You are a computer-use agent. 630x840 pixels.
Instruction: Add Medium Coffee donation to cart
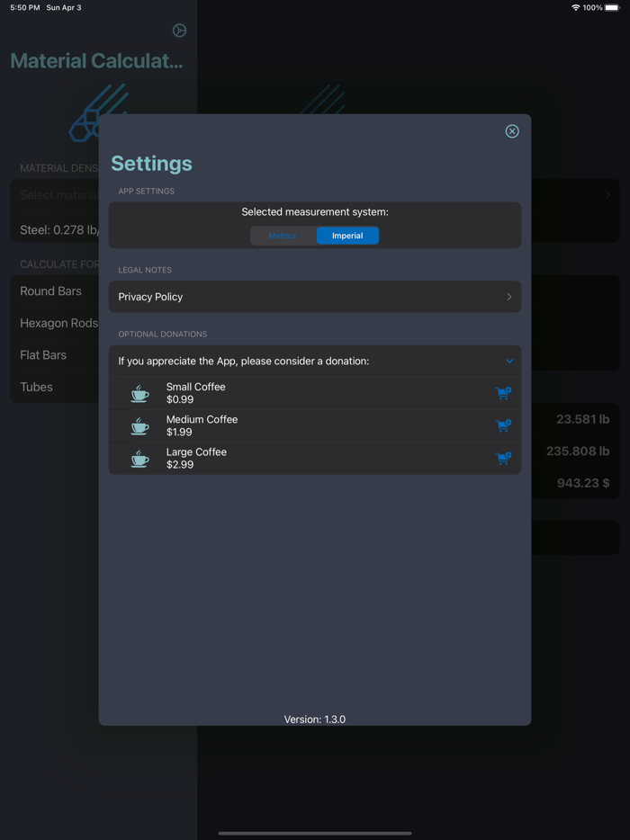[503, 426]
